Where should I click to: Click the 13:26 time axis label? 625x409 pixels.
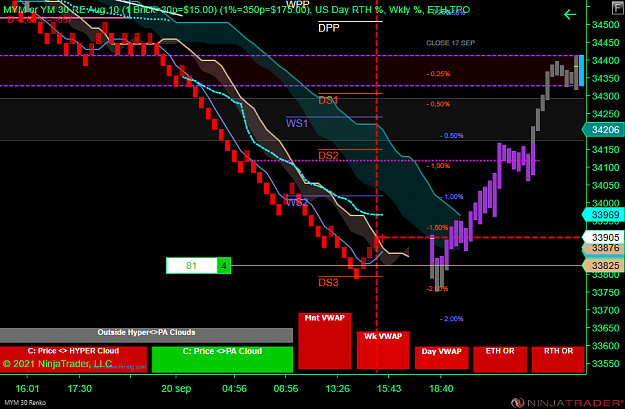pyautogui.click(x=337, y=389)
